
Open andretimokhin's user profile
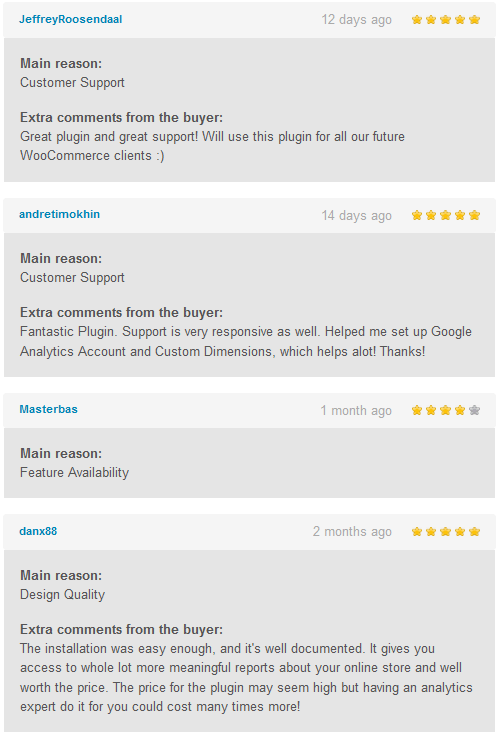60,214
